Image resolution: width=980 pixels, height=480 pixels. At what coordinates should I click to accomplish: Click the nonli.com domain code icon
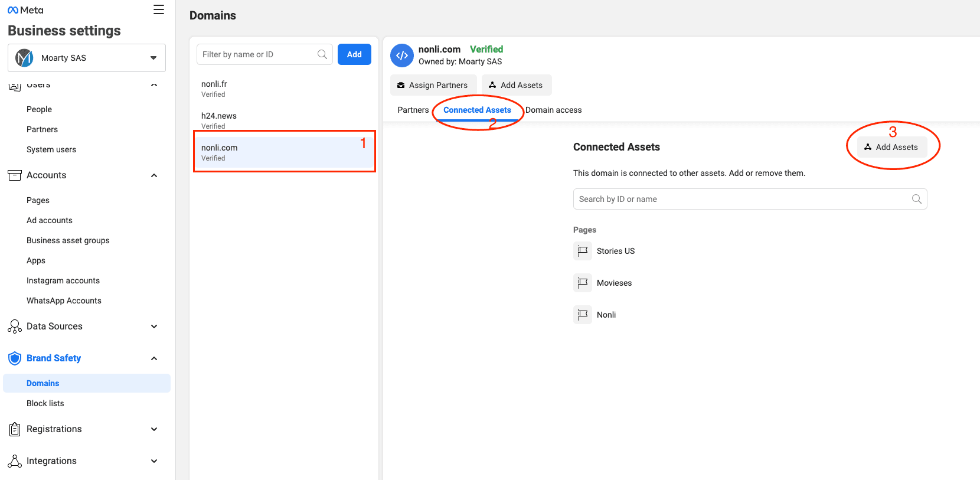click(402, 55)
